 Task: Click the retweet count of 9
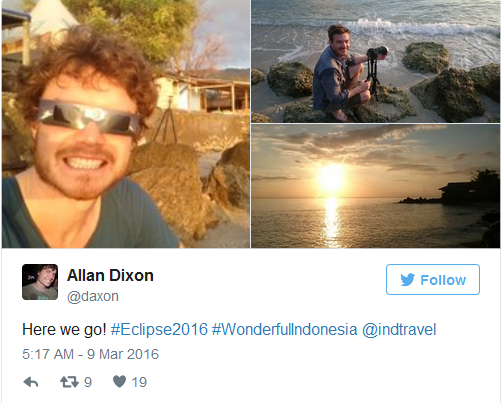coord(88,382)
